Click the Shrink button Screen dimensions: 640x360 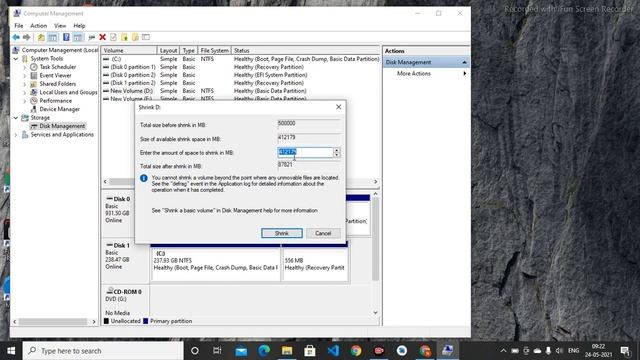282,233
